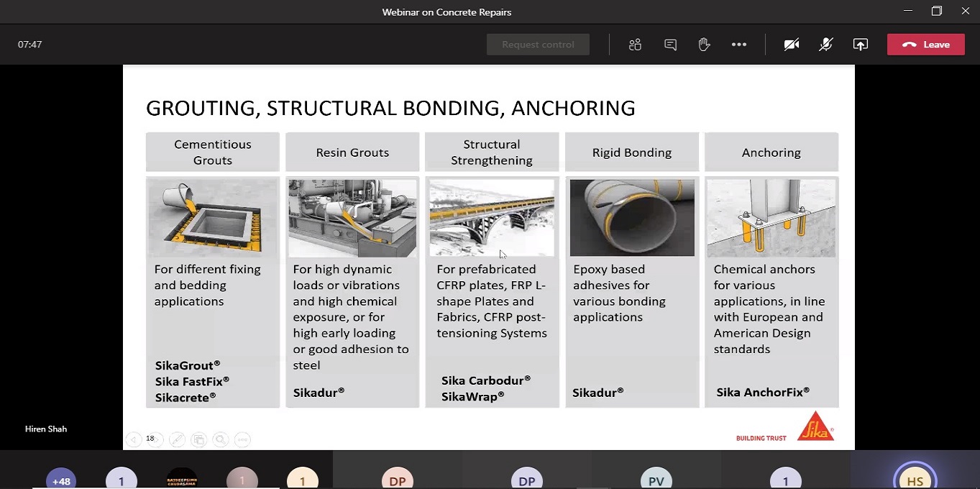Go to the previous slide
This screenshot has height=489, width=980.
(x=133, y=439)
